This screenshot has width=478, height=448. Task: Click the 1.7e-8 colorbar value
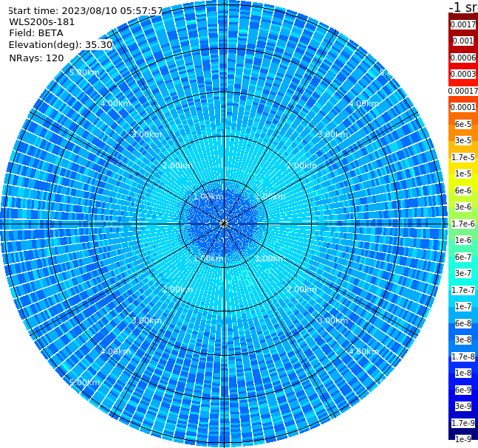click(463, 356)
